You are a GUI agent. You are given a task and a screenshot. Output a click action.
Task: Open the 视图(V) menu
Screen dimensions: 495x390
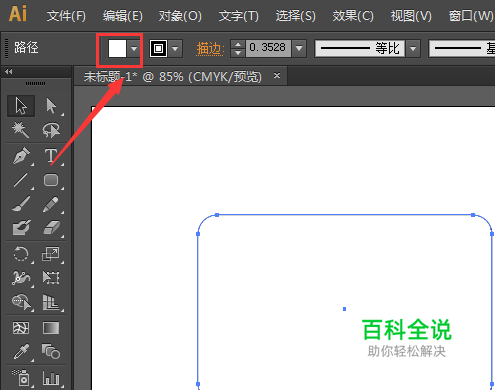click(x=411, y=16)
